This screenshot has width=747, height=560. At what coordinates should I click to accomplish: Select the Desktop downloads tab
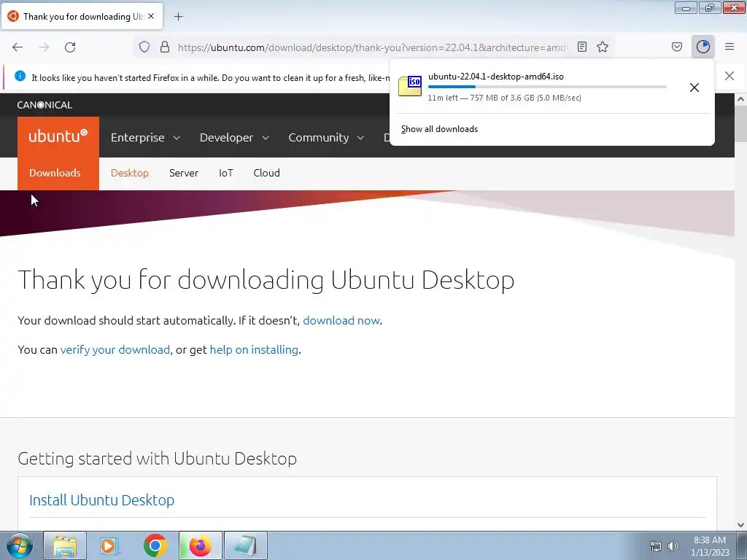(130, 173)
